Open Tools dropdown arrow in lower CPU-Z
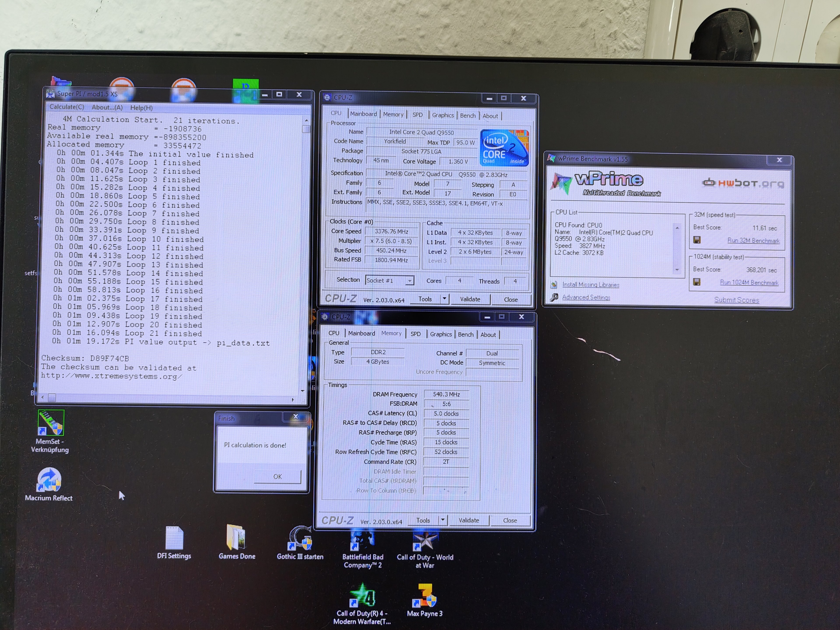This screenshot has width=840, height=630. coord(442,520)
